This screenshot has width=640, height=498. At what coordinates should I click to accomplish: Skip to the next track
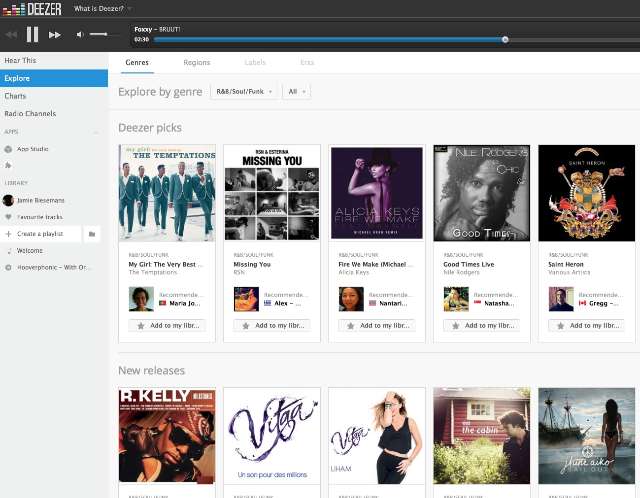[x=55, y=35]
